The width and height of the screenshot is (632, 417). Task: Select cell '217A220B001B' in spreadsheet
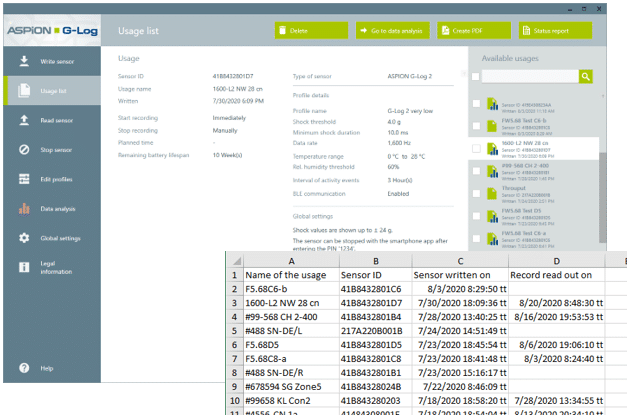(376, 331)
